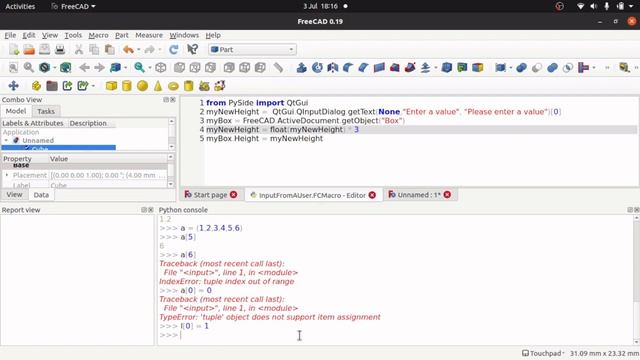Open the system tray volume icon
This screenshot has width=640, height=360.
tap(594, 6)
